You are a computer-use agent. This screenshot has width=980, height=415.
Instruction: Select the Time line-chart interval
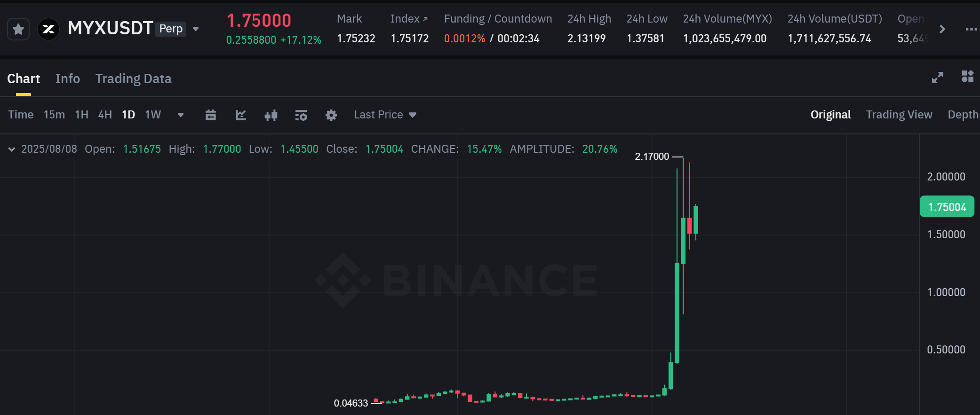click(x=21, y=115)
